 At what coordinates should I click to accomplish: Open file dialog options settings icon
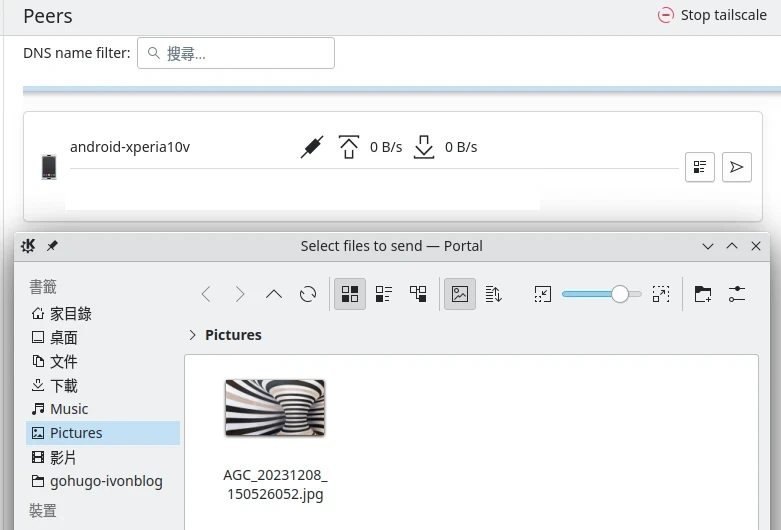737,294
